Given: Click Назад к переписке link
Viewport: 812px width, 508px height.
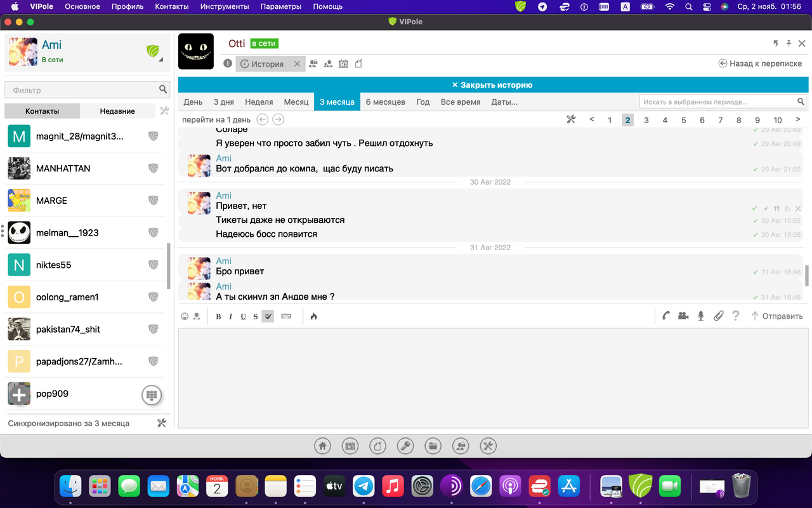Looking at the screenshot, I should (760, 63).
